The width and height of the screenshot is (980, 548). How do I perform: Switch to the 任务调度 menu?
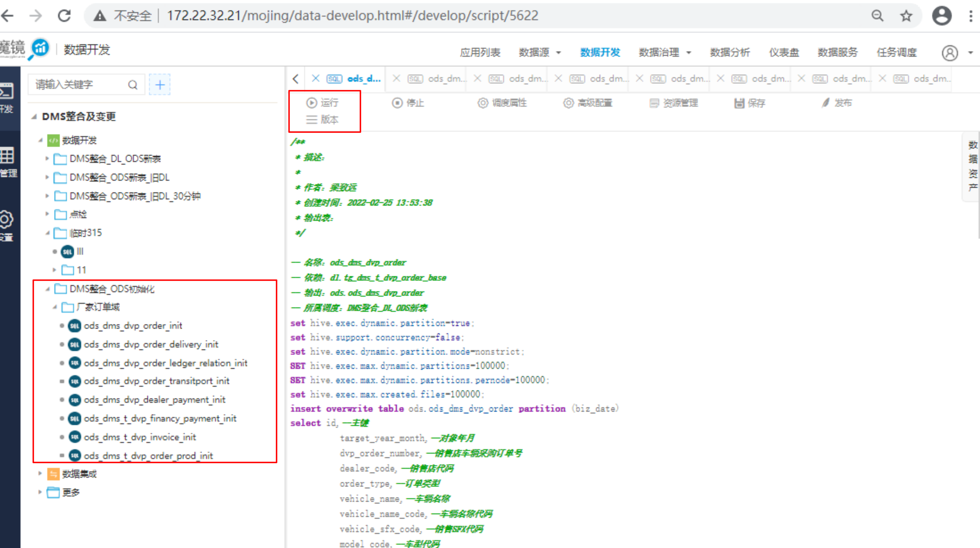click(x=896, y=52)
